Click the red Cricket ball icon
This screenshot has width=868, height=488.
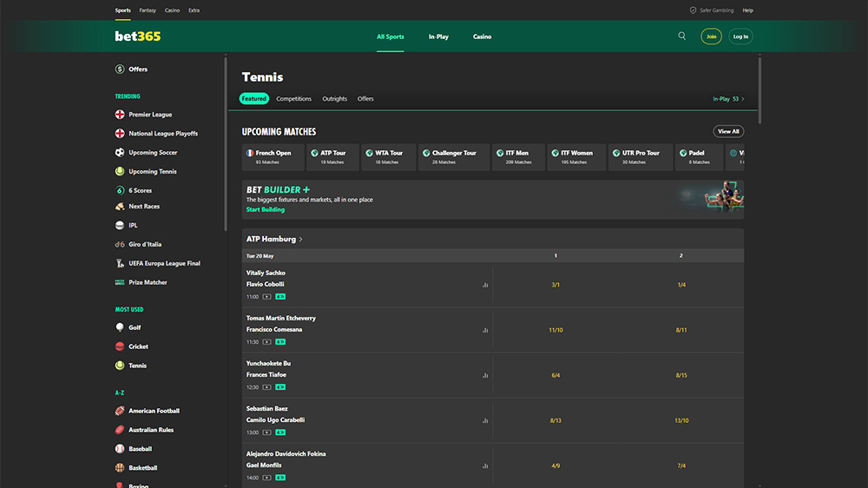pos(120,346)
